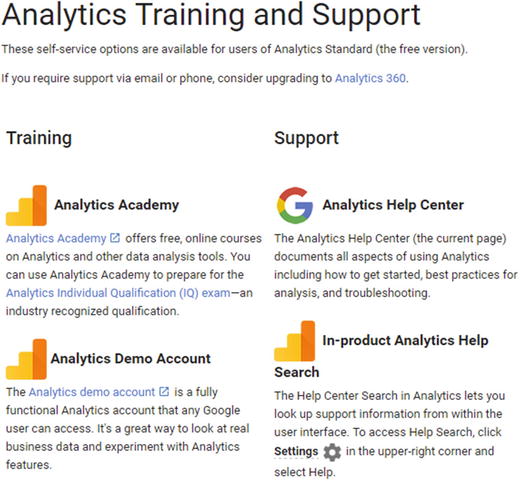520x481 pixels.
Task: Click external-link icon beside Analytics demo account
Action: tap(164, 391)
